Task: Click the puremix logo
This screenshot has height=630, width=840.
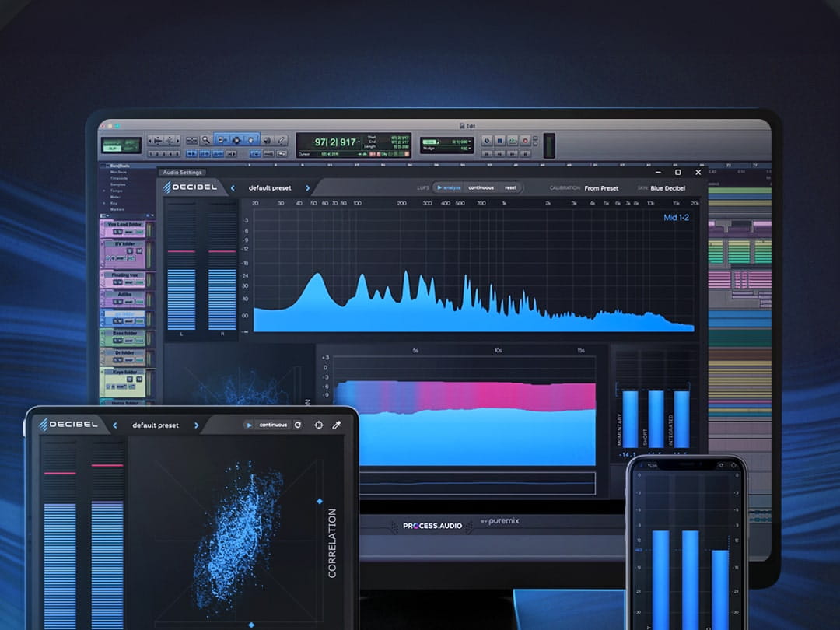Action: click(x=503, y=520)
